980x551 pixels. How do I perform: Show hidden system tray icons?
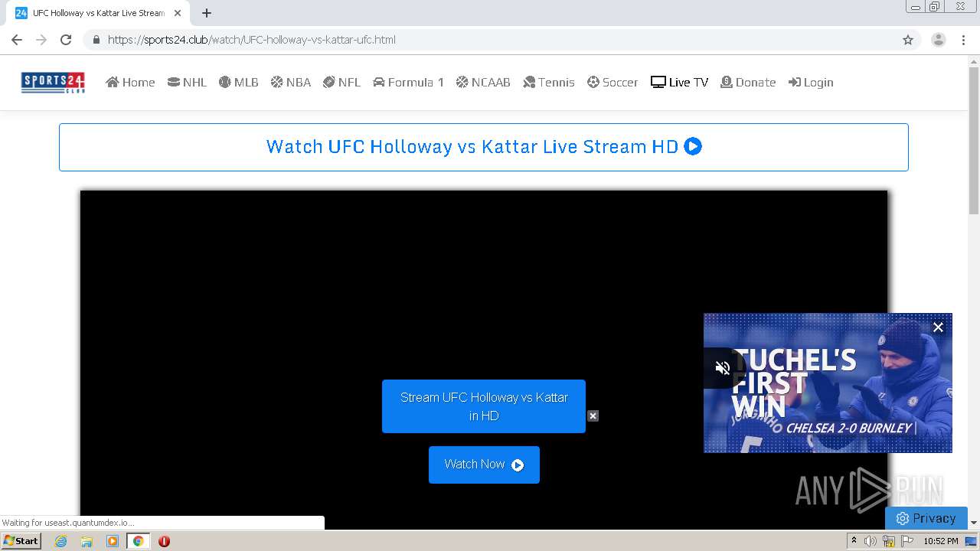(854, 541)
